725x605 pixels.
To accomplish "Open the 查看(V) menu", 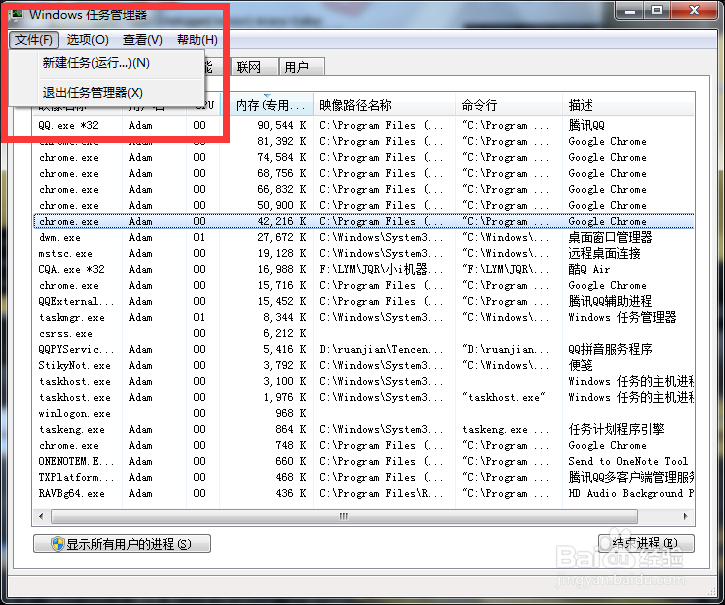I will (x=142, y=40).
